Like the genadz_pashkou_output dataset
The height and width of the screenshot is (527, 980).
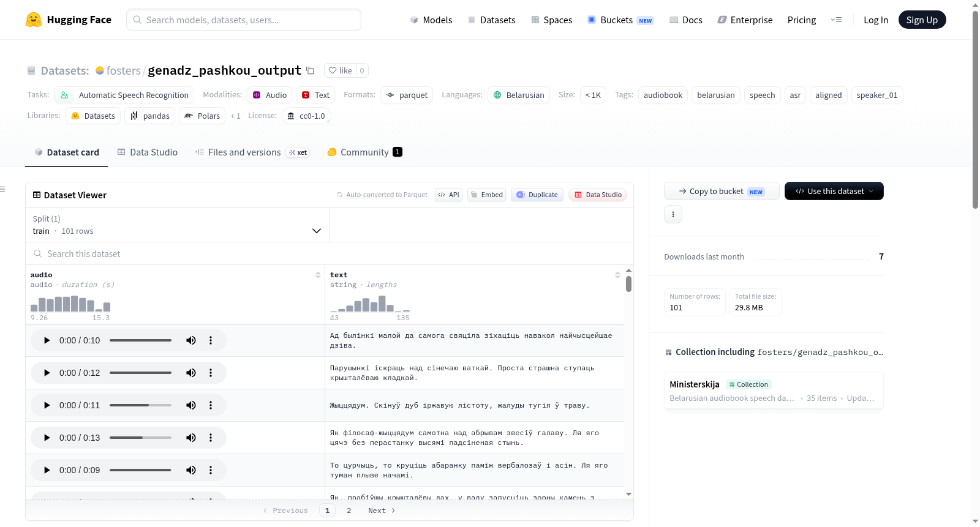(341, 70)
